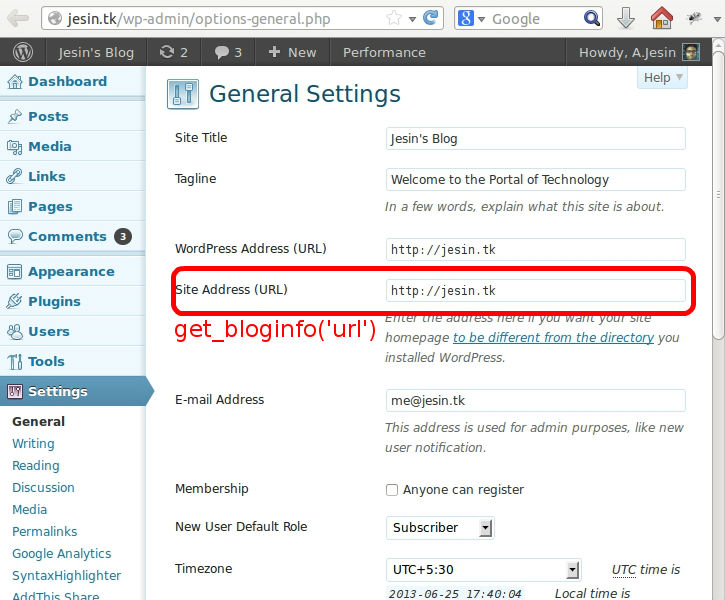Open the comments bubble showing 3

click(x=228, y=52)
